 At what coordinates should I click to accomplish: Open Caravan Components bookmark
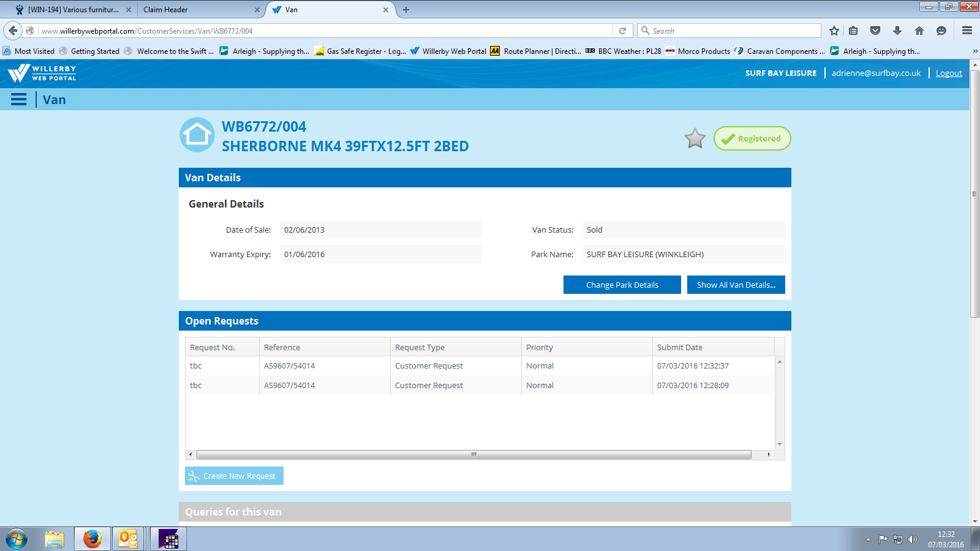point(780,51)
